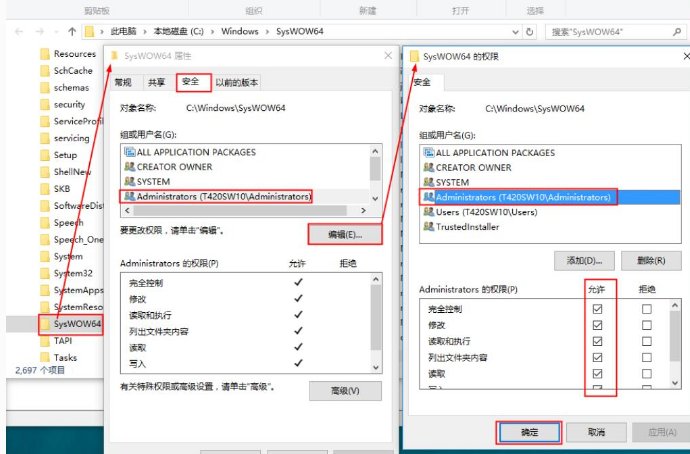Select the Speech_OneCore folder

tap(71, 240)
